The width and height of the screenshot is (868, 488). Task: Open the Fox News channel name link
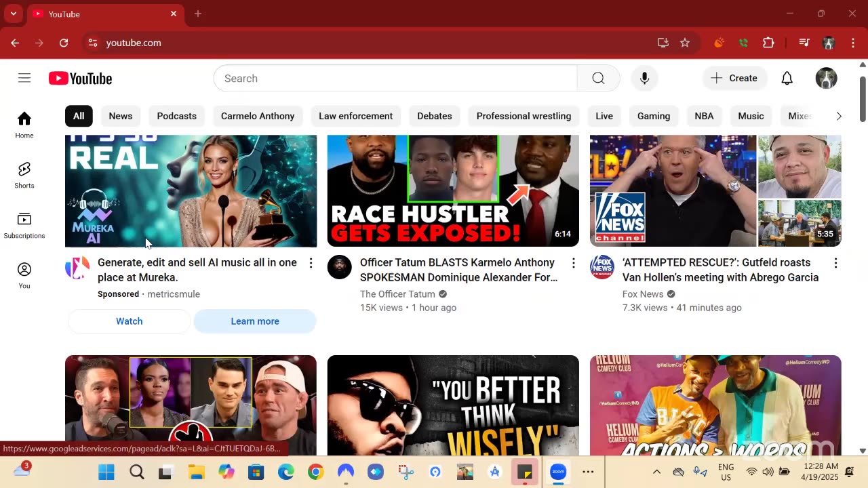(643, 294)
